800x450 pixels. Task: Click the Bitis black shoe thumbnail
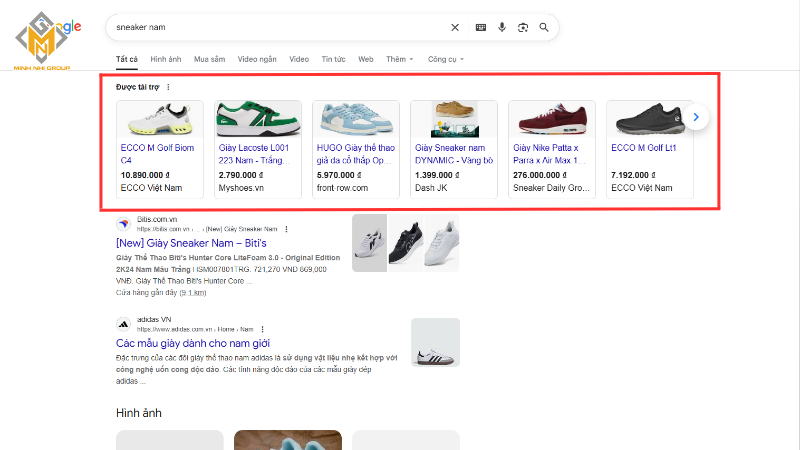coord(406,243)
